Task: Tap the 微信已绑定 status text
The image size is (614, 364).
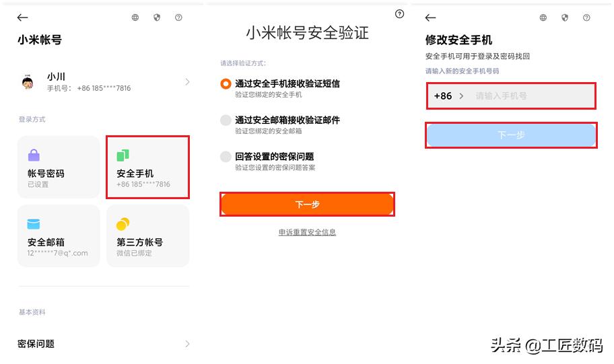Action: click(x=134, y=253)
